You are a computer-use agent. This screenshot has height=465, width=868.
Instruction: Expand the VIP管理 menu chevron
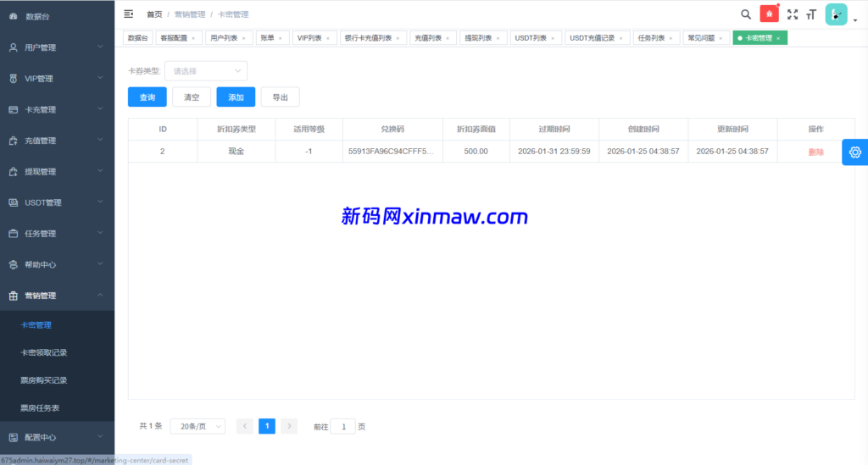point(100,78)
